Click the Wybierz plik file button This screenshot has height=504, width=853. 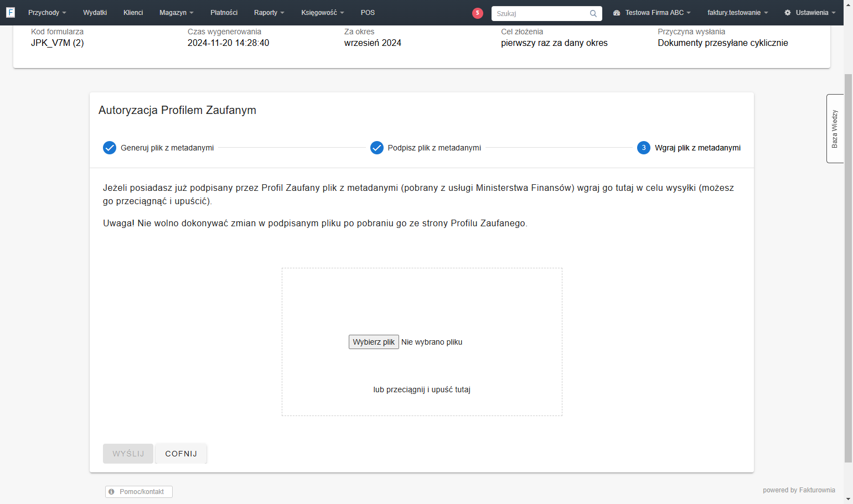coord(374,342)
